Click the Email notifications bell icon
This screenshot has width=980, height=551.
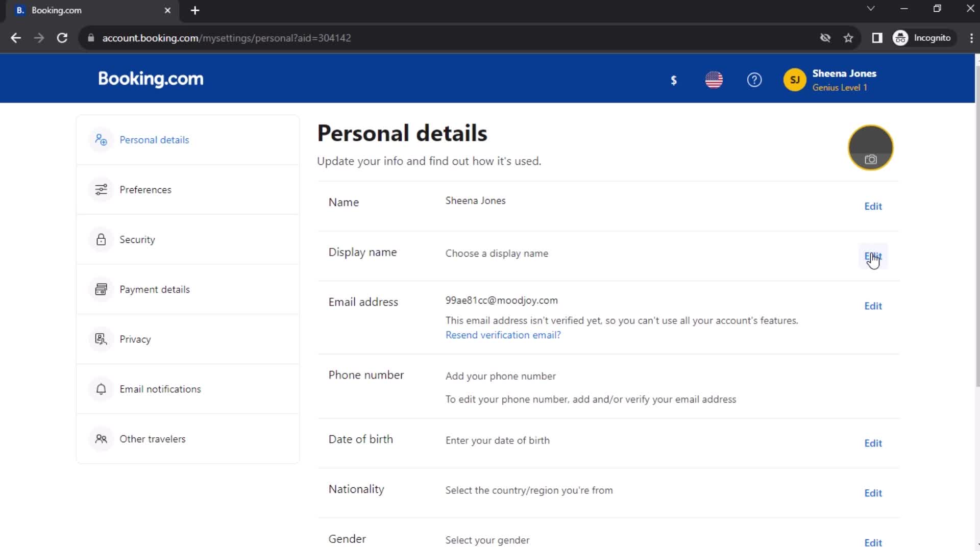[101, 389]
